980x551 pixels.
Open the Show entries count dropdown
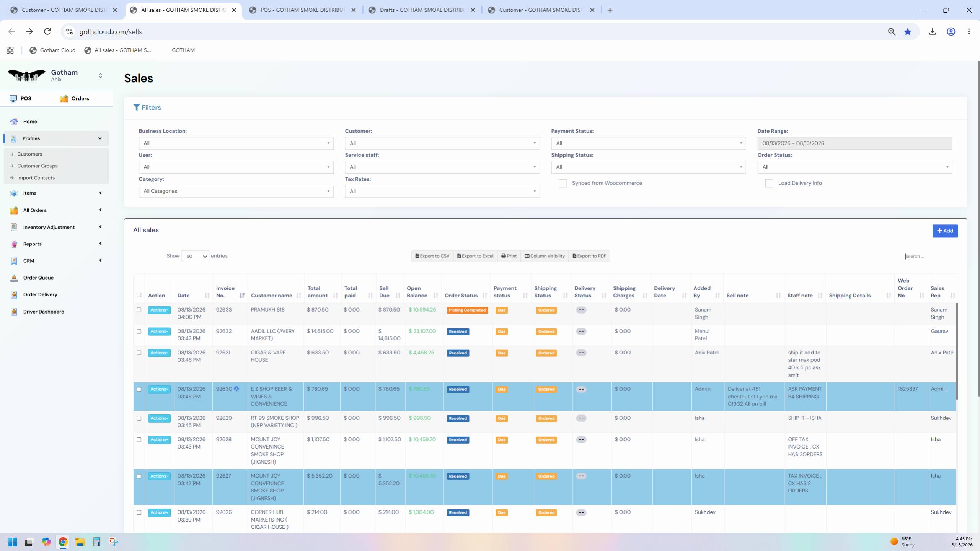click(195, 257)
